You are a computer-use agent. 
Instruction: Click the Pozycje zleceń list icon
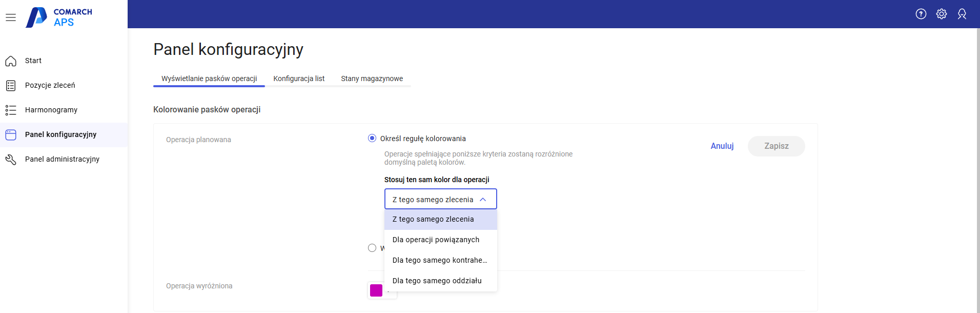pos(11,86)
